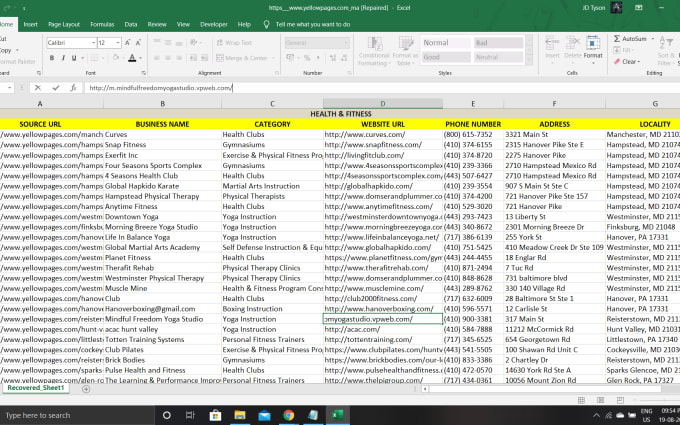Click Tell me what you want to do
This screenshot has width=680, height=425.
point(313,25)
